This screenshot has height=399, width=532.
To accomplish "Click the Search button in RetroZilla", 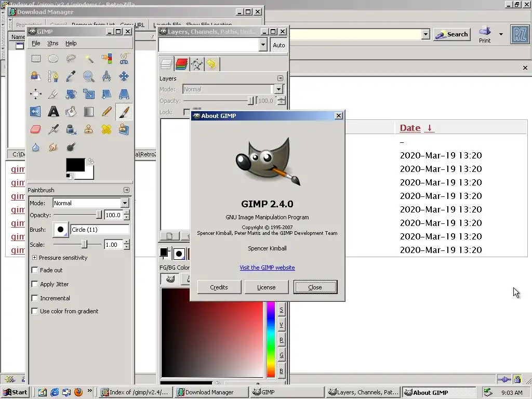I will point(452,34).
